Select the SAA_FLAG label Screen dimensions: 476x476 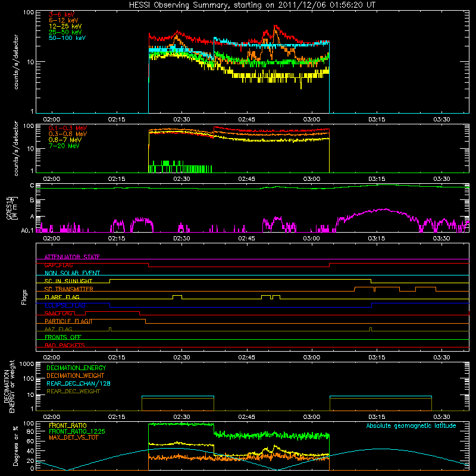[58, 313]
